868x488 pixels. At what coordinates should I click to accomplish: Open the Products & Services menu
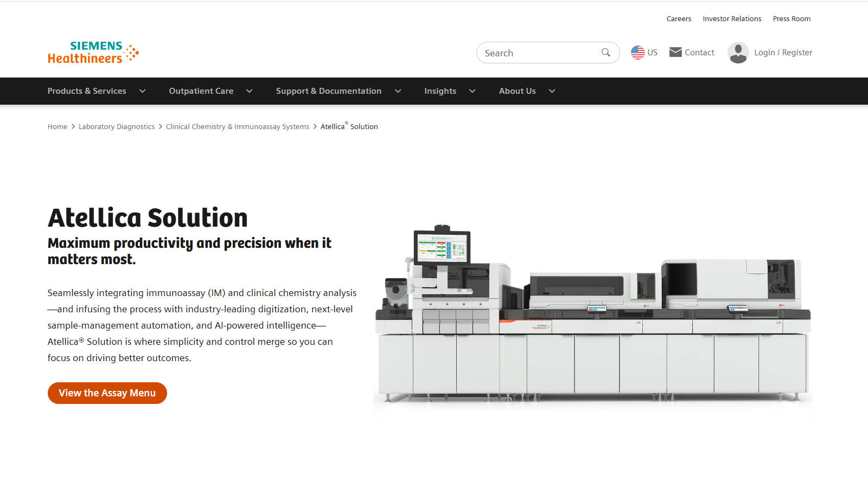[x=87, y=91]
